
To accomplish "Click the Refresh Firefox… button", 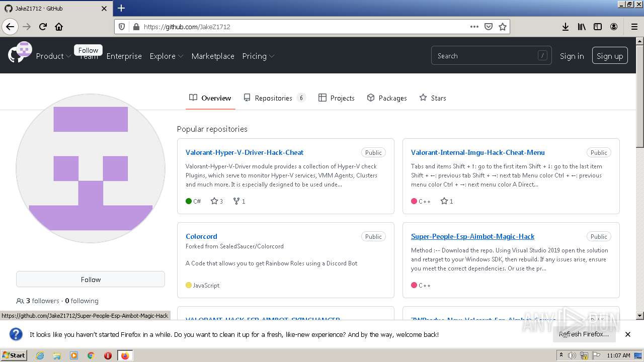I will [x=584, y=334].
